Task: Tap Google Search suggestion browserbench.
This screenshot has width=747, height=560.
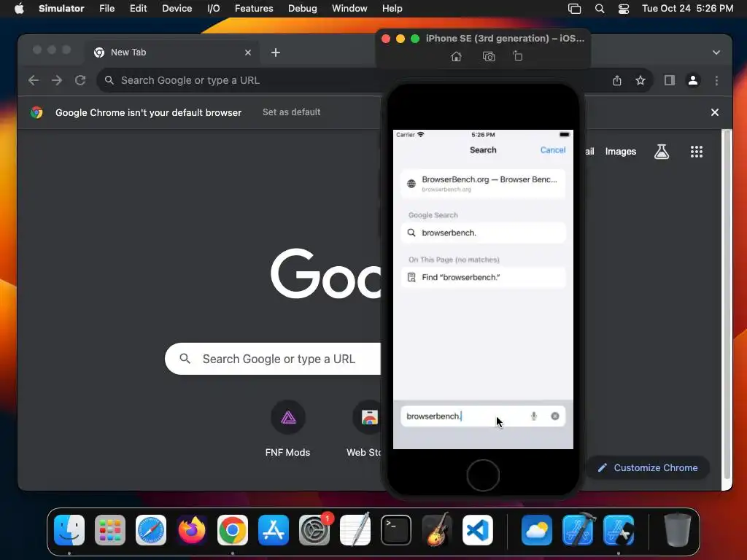Action: point(483,233)
